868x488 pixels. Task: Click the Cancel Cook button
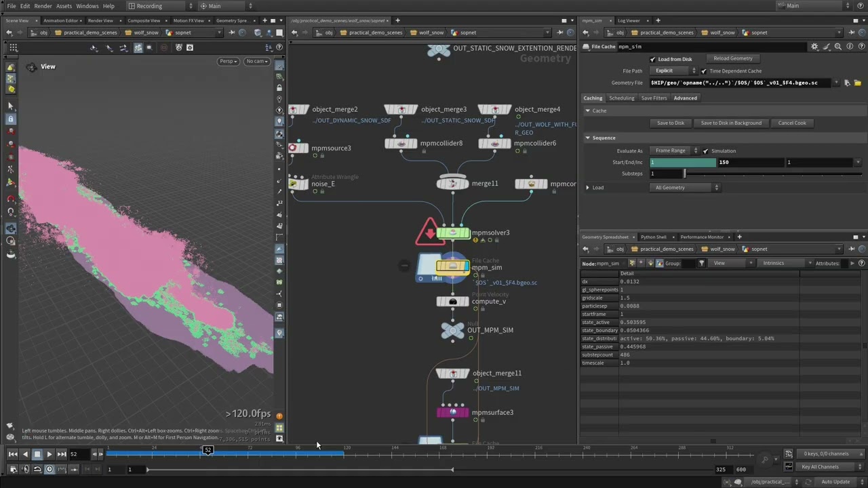pyautogui.click(x=792, y=123)
